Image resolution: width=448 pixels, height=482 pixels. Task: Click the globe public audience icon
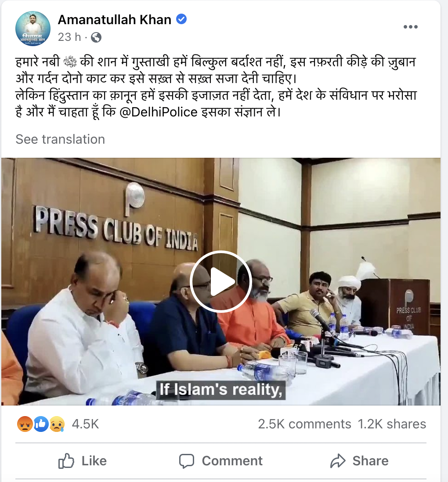coord(96,37)
